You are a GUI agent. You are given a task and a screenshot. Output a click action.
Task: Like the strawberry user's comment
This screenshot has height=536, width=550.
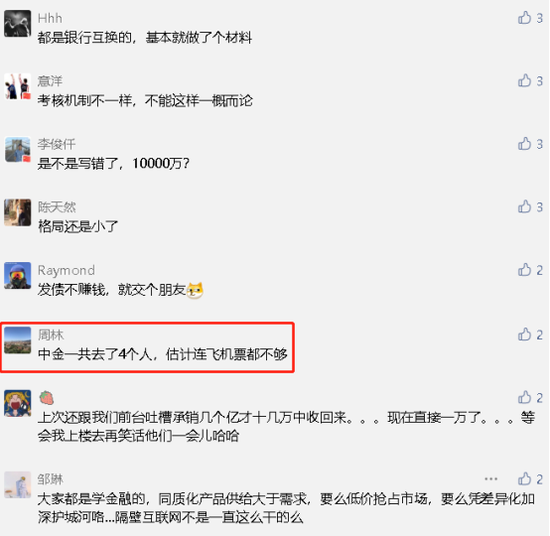click(x=525, y=397)
